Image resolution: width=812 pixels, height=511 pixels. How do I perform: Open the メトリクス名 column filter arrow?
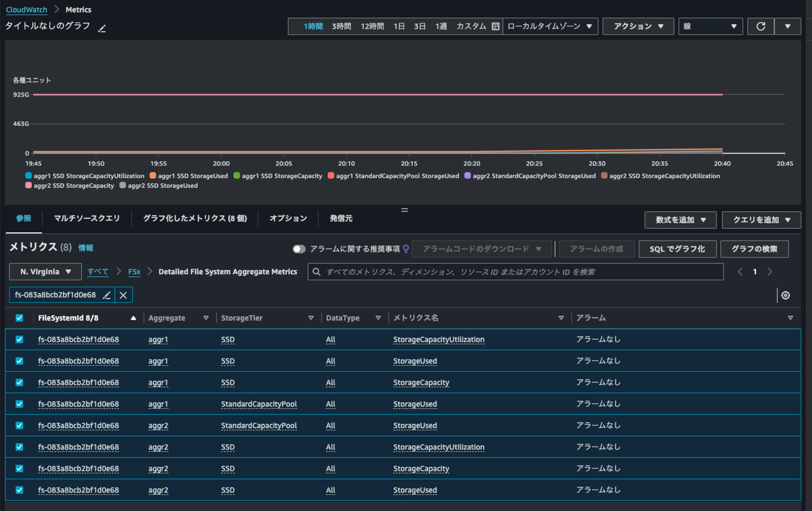pos(561,318)
